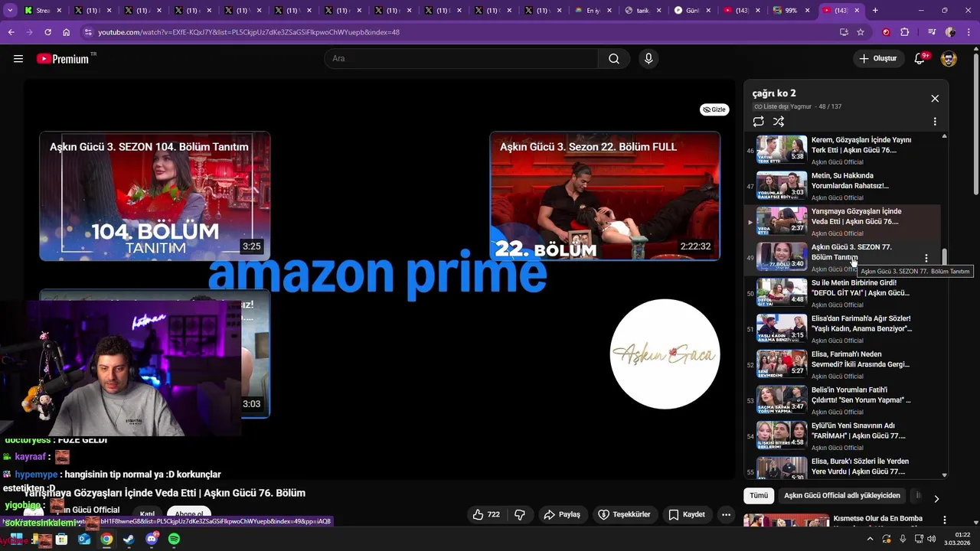Switch to the Kick Stre tab

(41, 10)
